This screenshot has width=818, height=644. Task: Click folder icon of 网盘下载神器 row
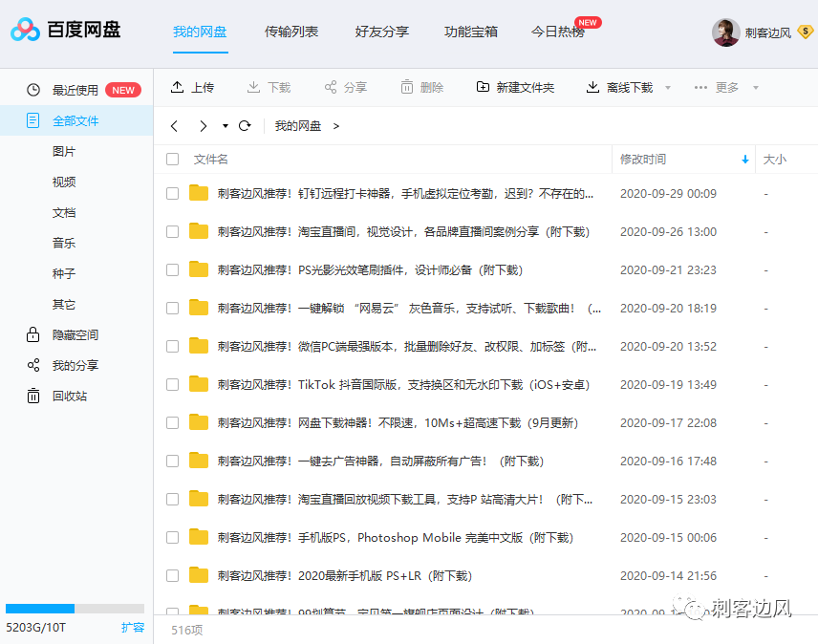pos(199,422)
